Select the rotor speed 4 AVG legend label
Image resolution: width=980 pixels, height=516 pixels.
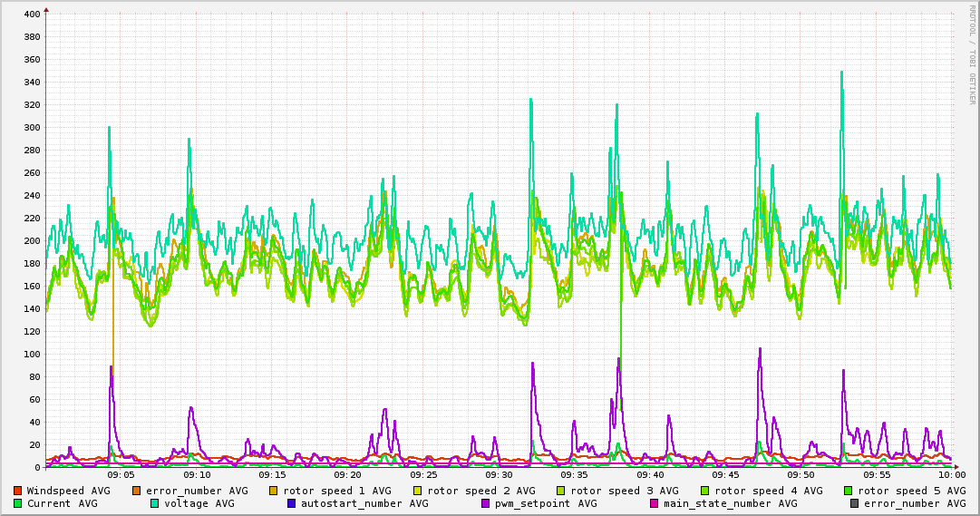pyautogui.click(x=769, y=491)
